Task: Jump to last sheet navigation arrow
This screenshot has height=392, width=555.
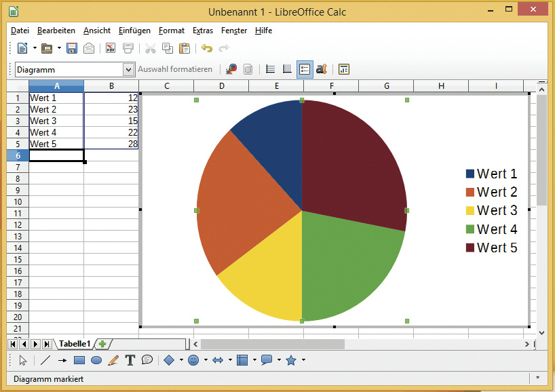Action: [47, 344]
